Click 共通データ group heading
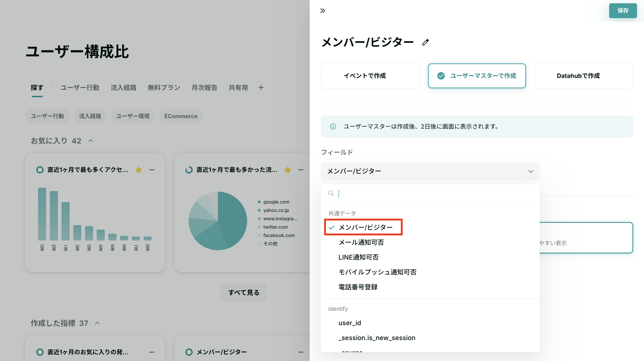 (x=342, y=213)
